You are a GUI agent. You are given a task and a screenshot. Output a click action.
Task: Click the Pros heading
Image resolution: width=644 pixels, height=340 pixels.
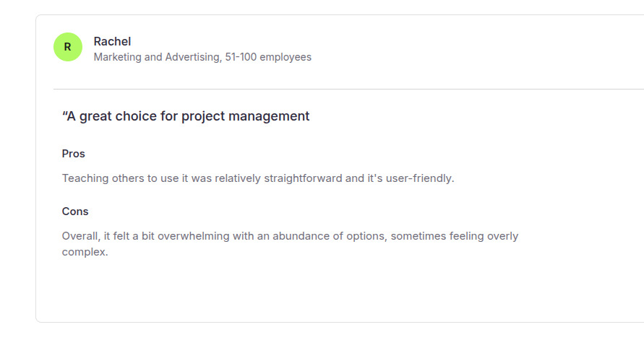(74, 154)
